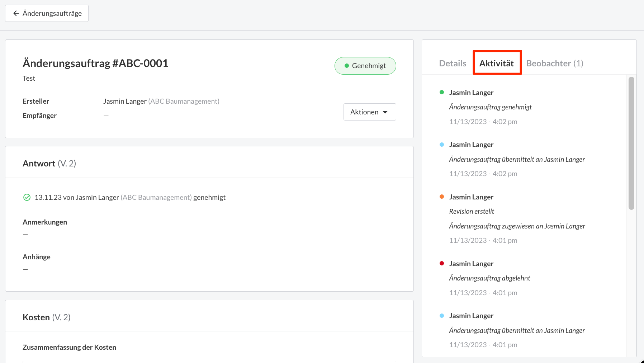Click the back arrow to Änderungsaufträge
Viewport: 644px width, 363px height.
coord(16,13)
